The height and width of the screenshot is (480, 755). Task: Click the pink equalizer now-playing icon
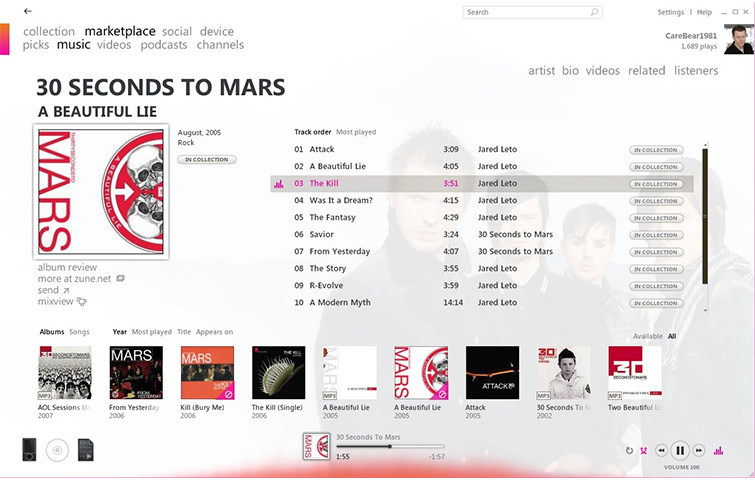718,451
